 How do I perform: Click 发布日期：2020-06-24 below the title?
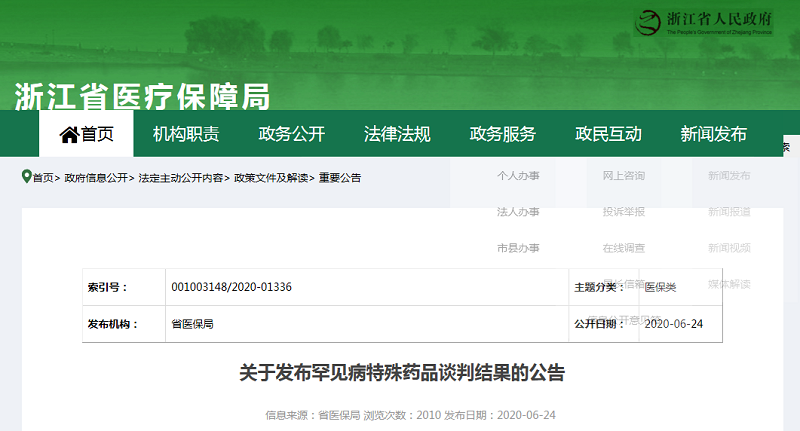499,415
